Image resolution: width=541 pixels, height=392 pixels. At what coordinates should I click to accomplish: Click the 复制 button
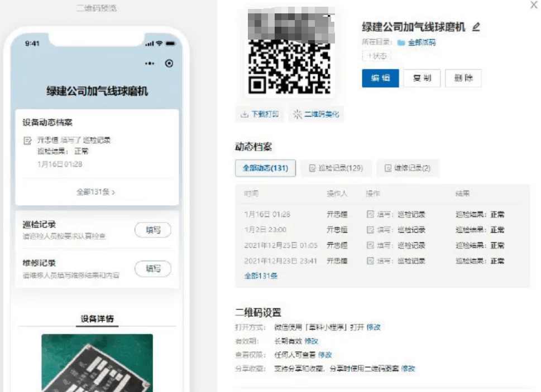coord(422,78)
